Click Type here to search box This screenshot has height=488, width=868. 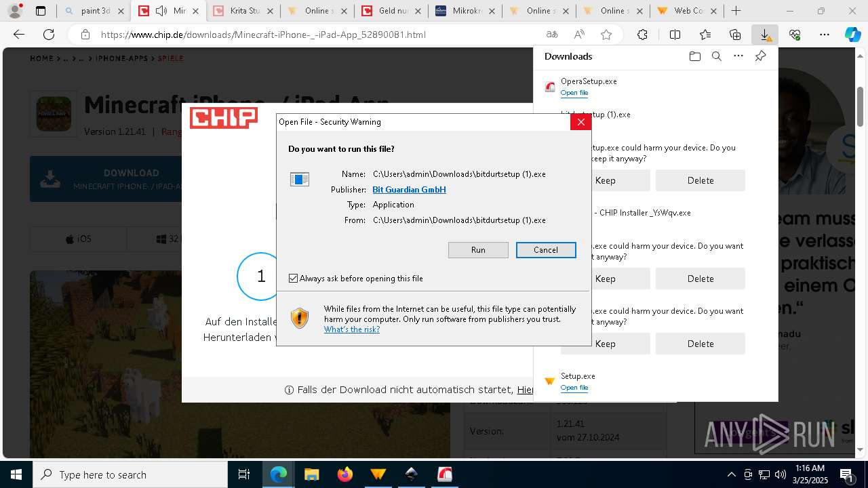click(130, 474)
